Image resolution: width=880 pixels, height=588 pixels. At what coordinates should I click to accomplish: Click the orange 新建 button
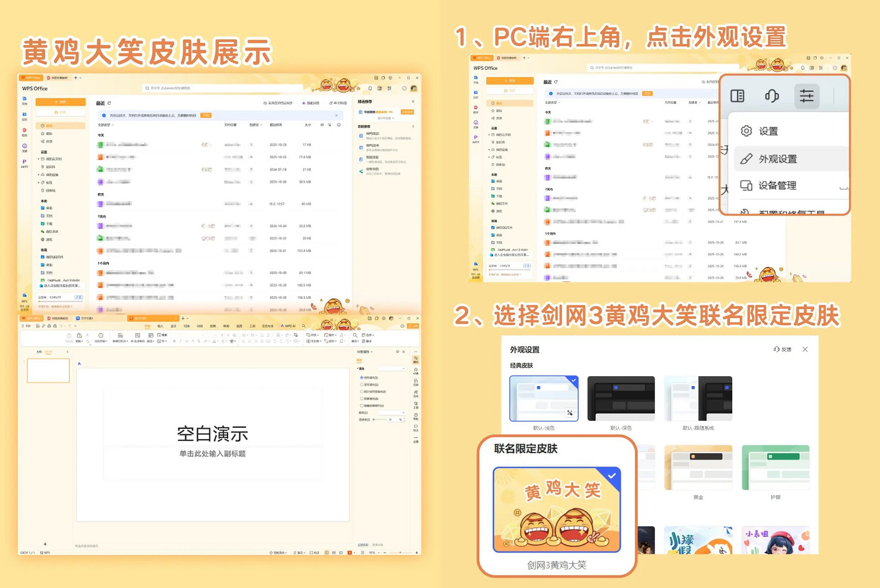coord(60,101)
